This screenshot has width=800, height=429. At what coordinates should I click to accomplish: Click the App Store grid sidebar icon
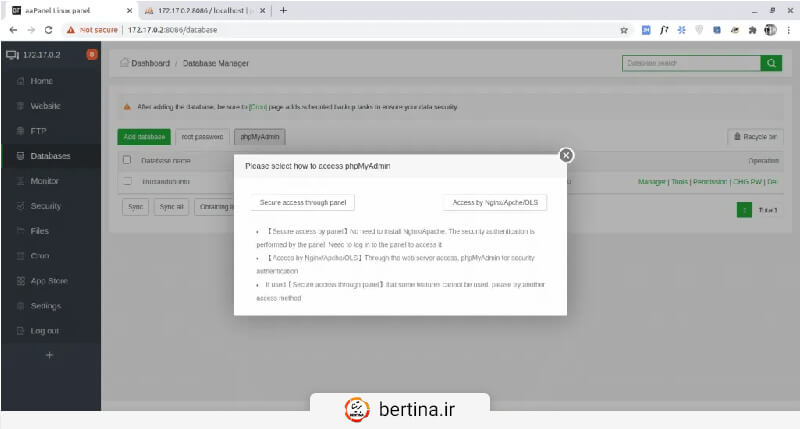coord(20,281)
